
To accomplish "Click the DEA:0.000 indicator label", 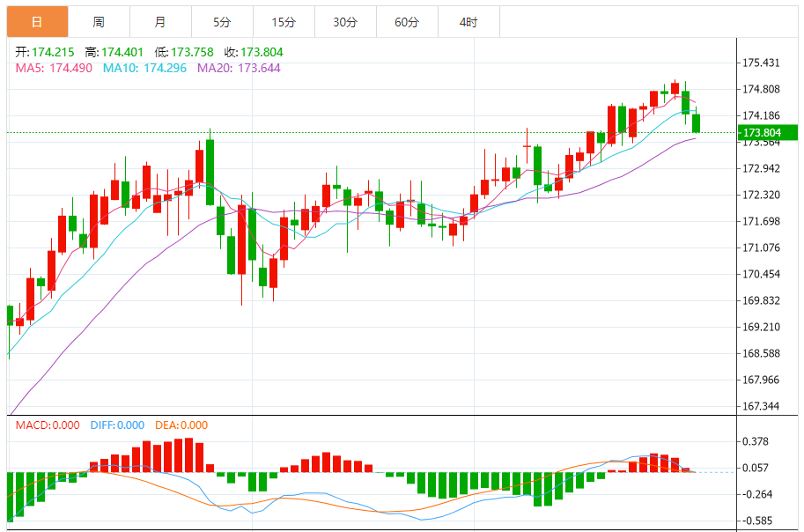I will (x=181, y=425).
